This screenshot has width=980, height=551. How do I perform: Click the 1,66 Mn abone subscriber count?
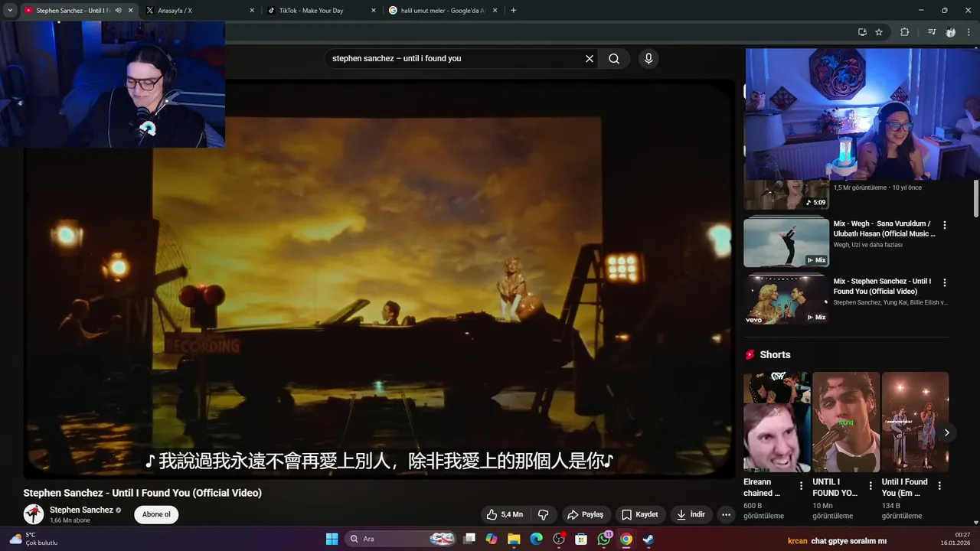click(70, 520)
